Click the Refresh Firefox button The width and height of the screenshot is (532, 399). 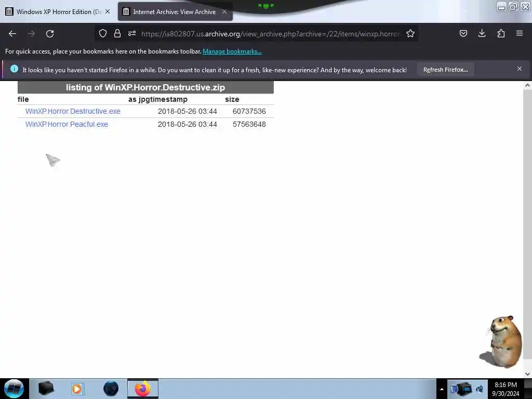[445, 70]
